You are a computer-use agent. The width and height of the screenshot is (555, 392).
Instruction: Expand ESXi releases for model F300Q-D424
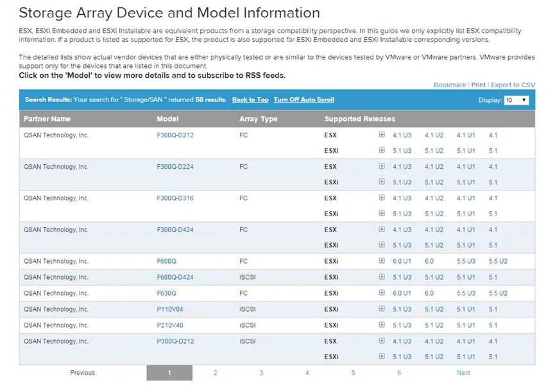point(382,245)
